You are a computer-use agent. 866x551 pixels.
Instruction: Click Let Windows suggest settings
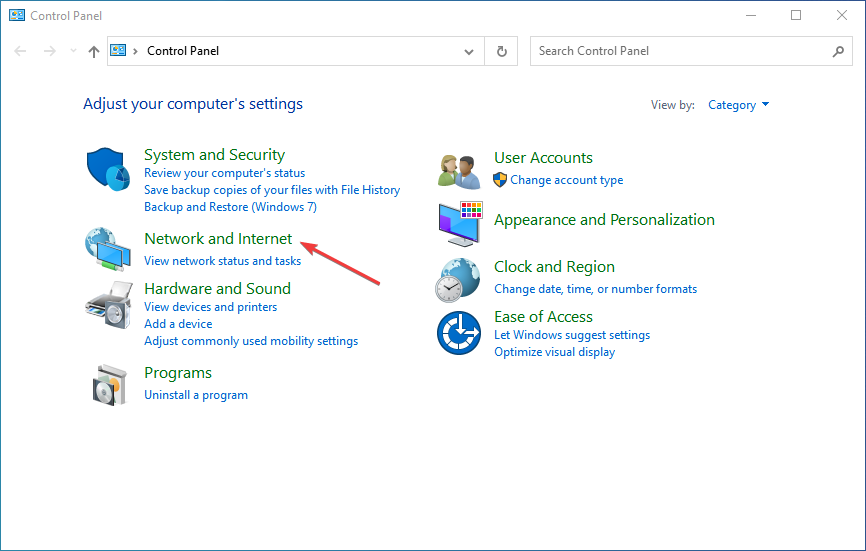click(x=572, y=335)
